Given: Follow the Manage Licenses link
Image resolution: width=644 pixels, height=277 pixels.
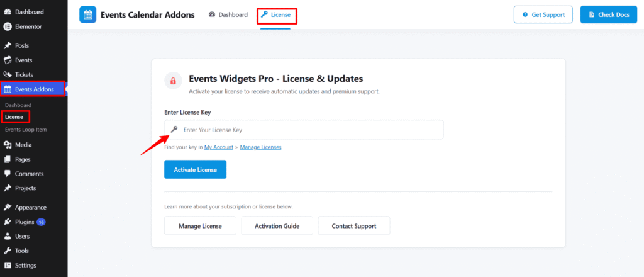Looking at the screenshot, I should coord(261,147).
